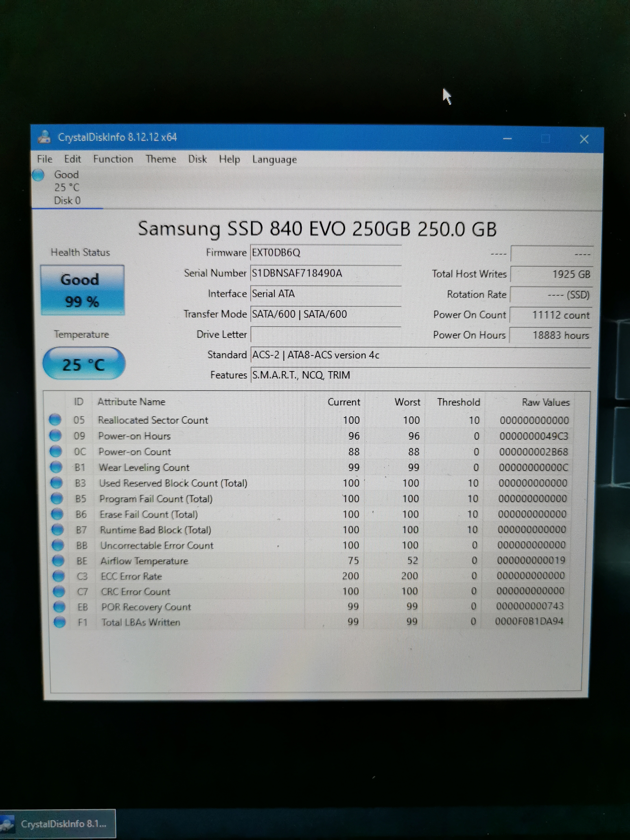Click the status orb for Reallocated Sector Count
630x840 pixels.
pyautogui.click(x=55, y=420)
